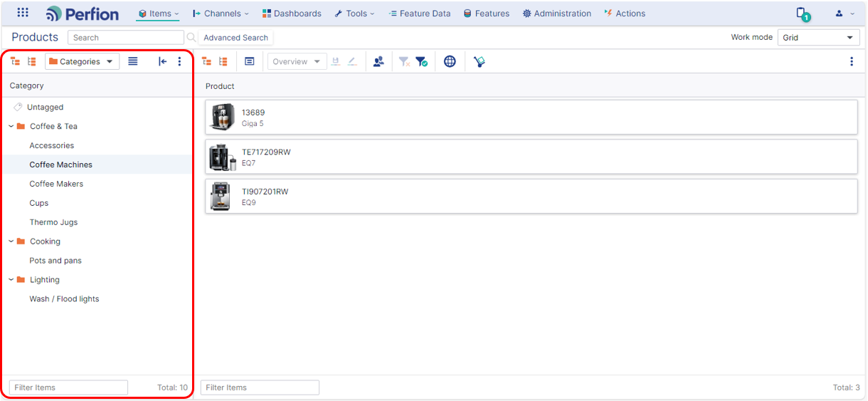Click the hand truck icon

pyautogui.click(x=479, y=61)
